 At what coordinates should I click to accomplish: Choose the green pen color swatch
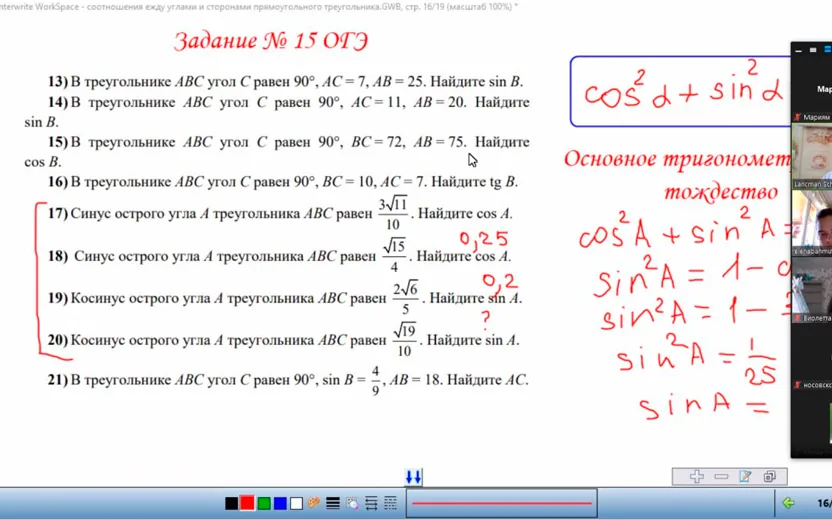point(264,503)
